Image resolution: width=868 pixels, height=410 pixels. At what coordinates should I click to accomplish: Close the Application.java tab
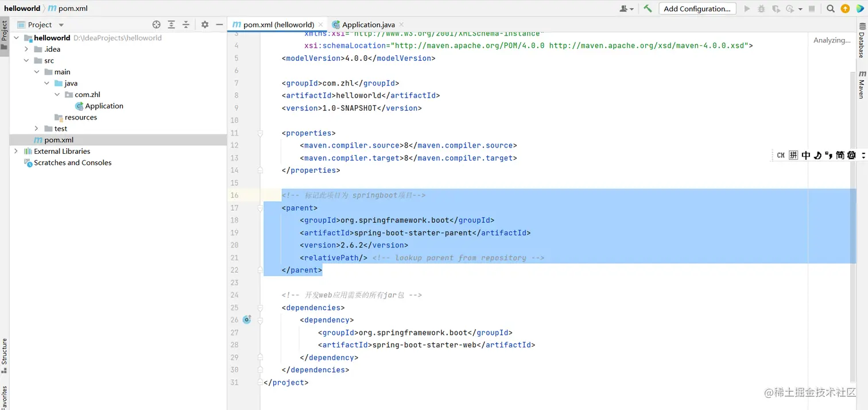point(401,25)
